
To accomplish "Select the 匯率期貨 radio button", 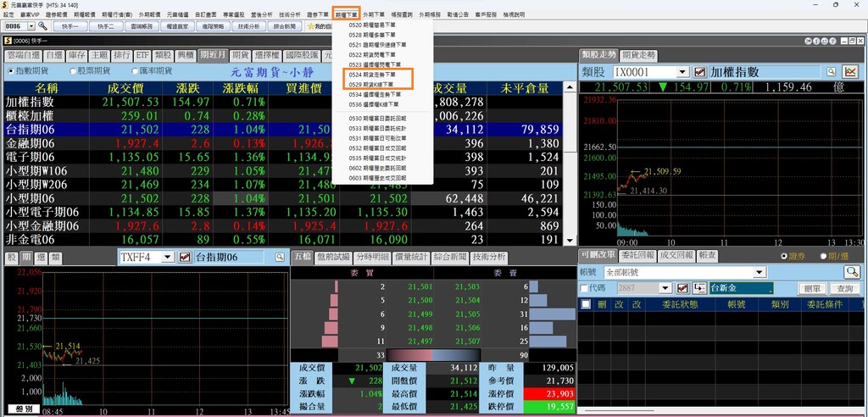I will click(135, 71).
